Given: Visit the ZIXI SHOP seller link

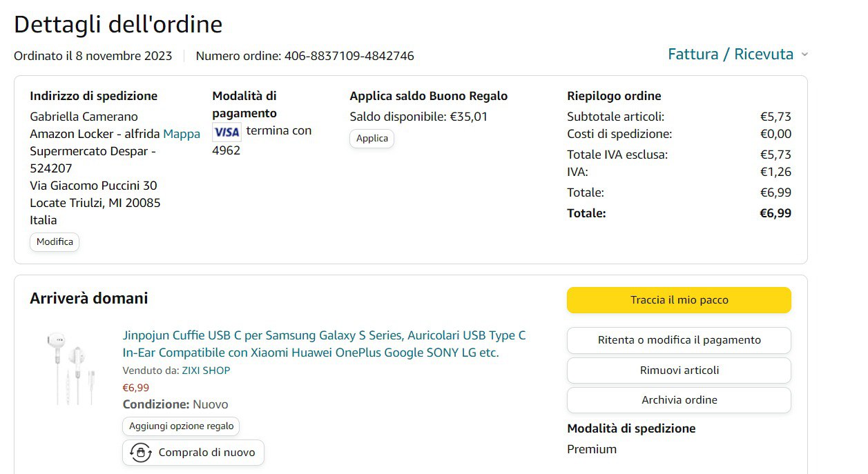Looking at the screenshot, I should [206, 371].
